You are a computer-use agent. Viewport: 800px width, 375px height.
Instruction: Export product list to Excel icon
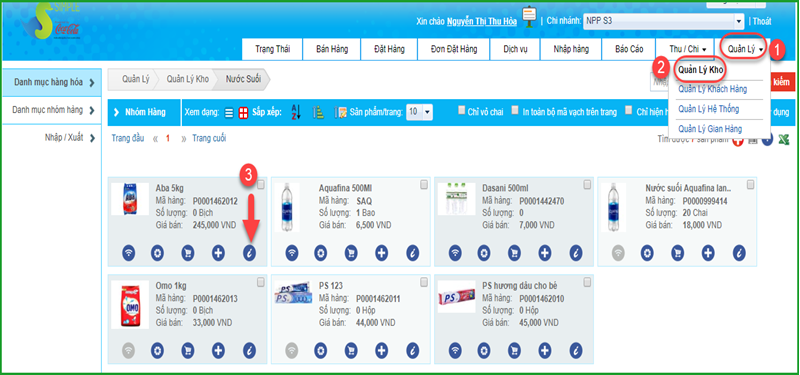pyautogui.click(x=783, y=140)
